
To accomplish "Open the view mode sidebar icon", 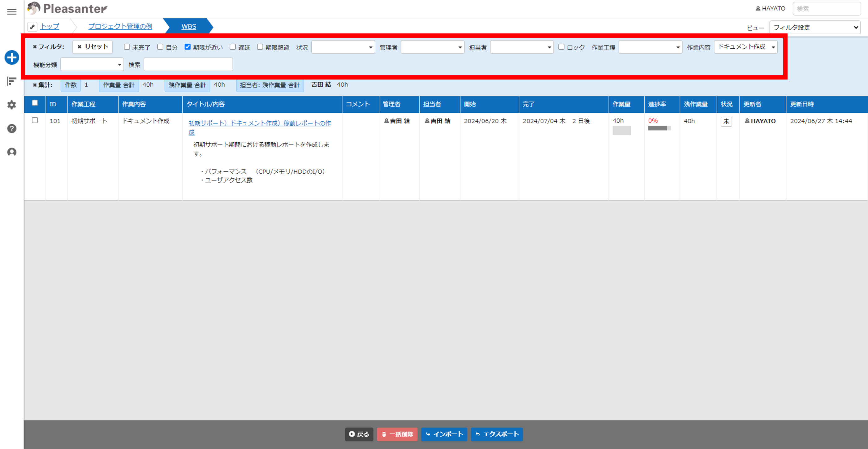I will (x=12, y=81).
